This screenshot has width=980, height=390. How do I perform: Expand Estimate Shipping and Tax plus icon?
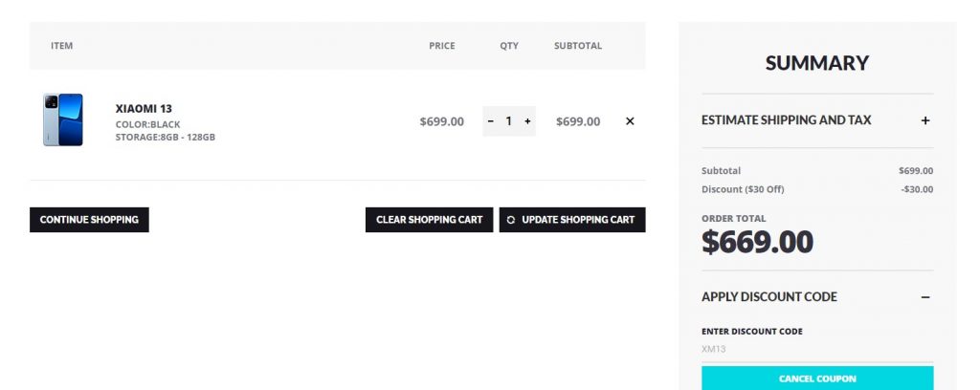coord(925,120)
